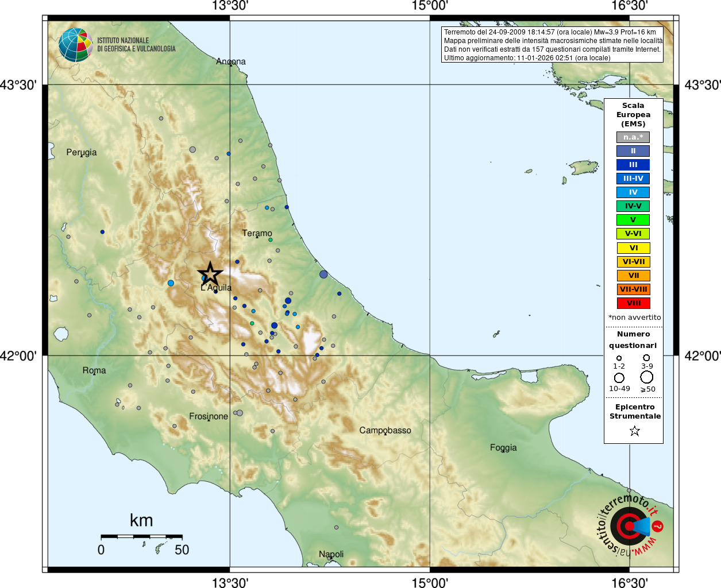721x588 pixels.
Task: Click the yellow VI intensity swatch
Action: 633,248
